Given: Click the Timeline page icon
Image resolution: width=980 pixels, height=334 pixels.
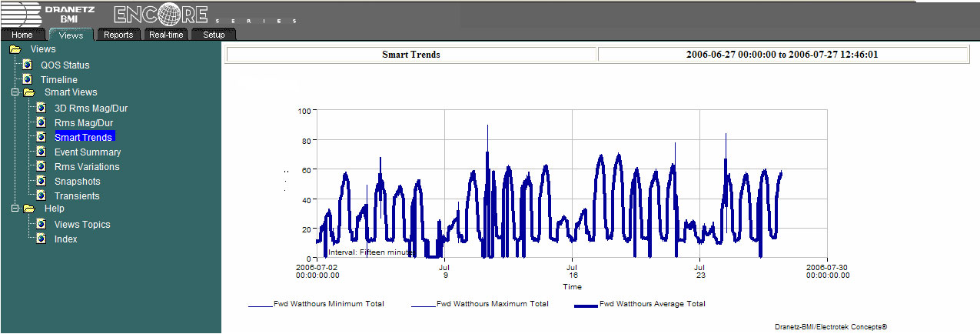Looking at the screenshot, I should point(27,79).
